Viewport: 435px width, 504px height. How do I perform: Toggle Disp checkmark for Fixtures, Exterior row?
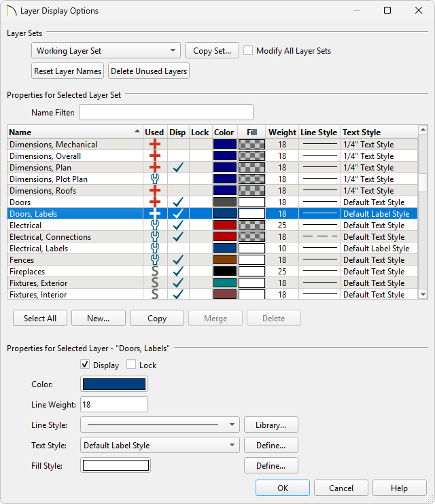178,283
